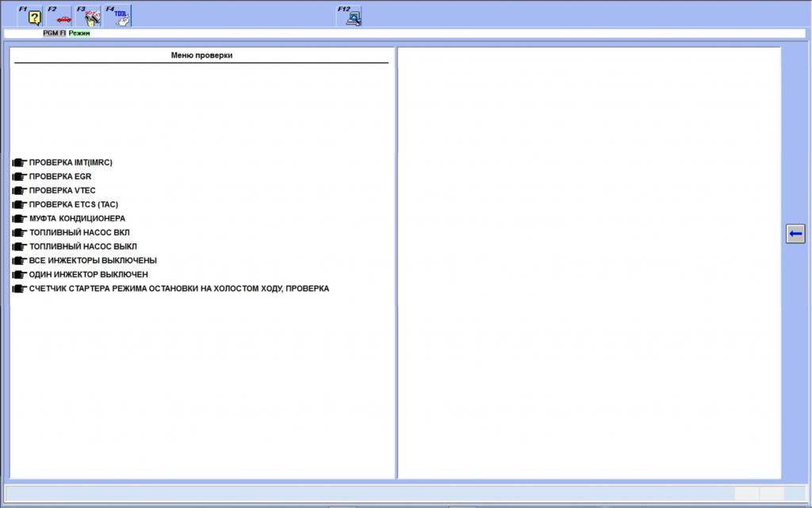Select ВСЕ ИНЖЕКТОРЫ ВЫКЛЮЧЕНЫ test
Image resolution: width=812 pixels, height=508 pixels.
93,261
